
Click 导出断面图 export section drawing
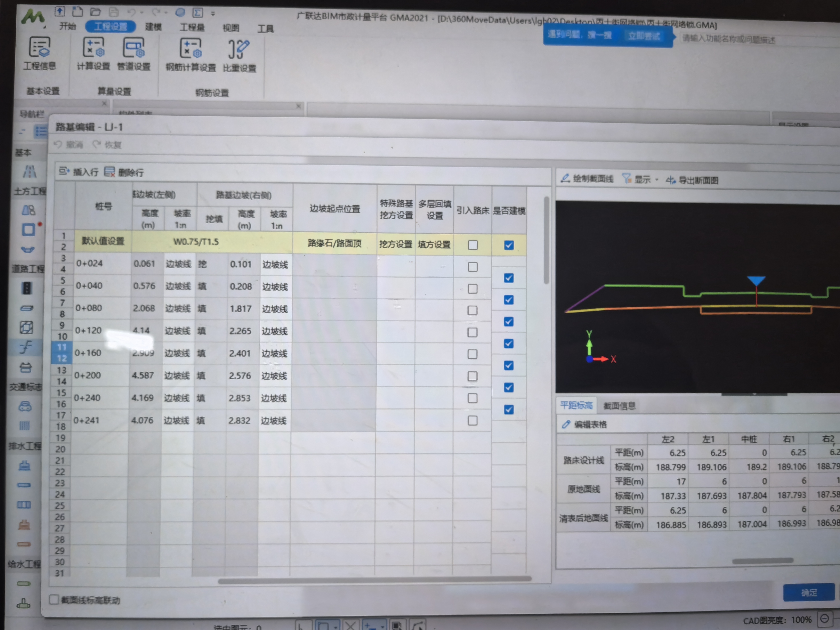(x=692, y=180)
